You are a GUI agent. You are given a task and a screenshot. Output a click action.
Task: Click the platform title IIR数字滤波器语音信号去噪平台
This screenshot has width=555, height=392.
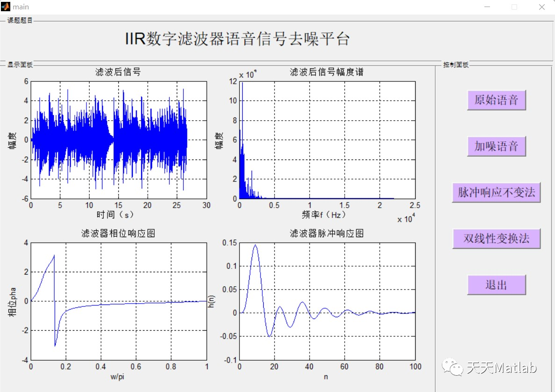coord(238,39)
